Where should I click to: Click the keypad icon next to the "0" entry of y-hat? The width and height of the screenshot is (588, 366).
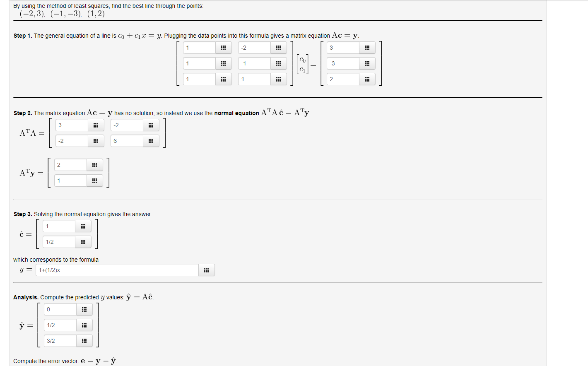click(84, 309)
